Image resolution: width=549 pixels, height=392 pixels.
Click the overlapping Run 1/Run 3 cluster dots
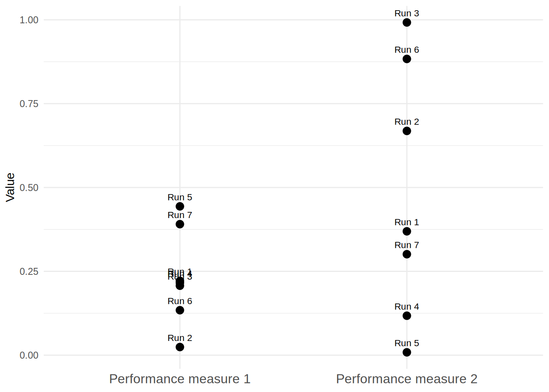pos(180,283)
